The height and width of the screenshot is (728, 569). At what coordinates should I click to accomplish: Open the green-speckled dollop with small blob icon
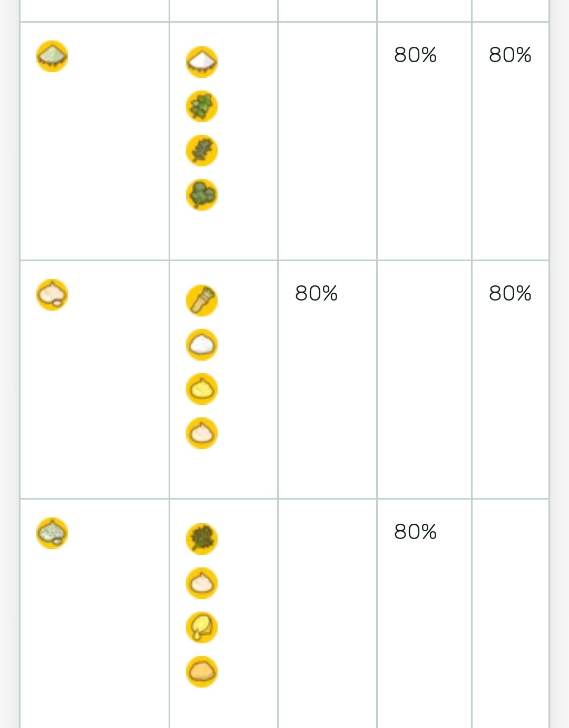(x=52, y=533)
